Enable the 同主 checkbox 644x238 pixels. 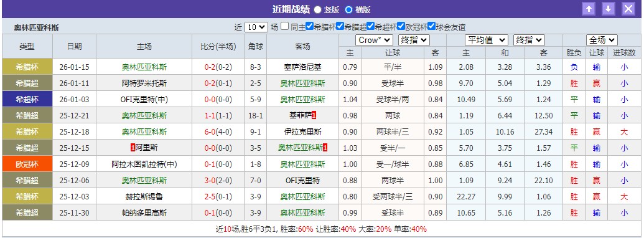[x=284, y=27]
